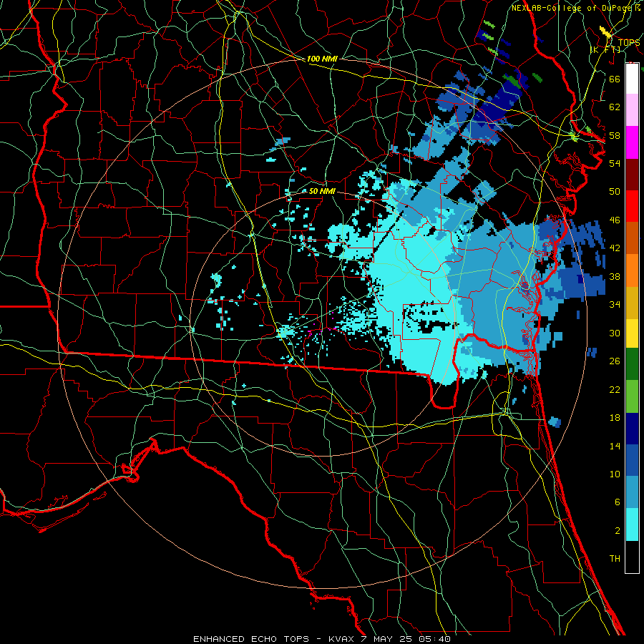Select the light green legend band

[x=632, y=396]
